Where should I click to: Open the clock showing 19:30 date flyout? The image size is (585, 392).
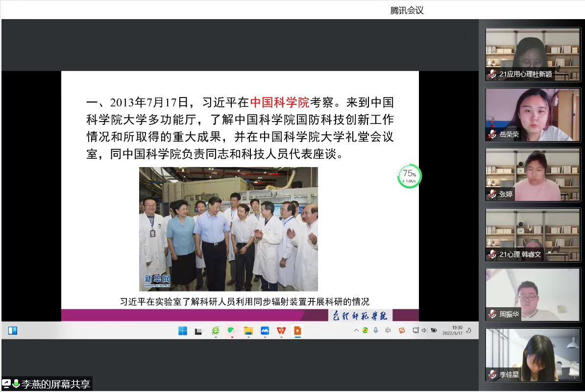[x=452, y=330]
